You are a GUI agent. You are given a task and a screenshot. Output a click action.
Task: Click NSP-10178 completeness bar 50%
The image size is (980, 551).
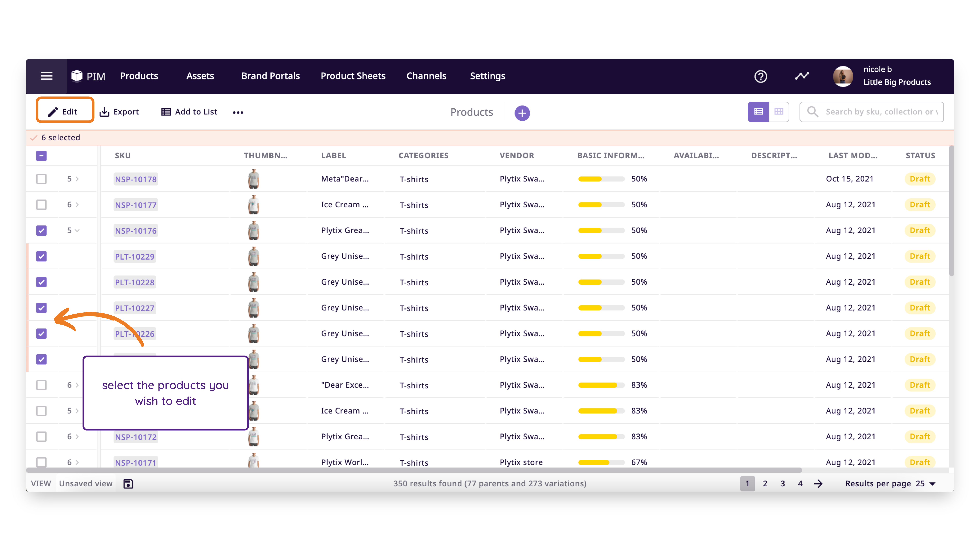pyautogui.click(x=601, y=179)
